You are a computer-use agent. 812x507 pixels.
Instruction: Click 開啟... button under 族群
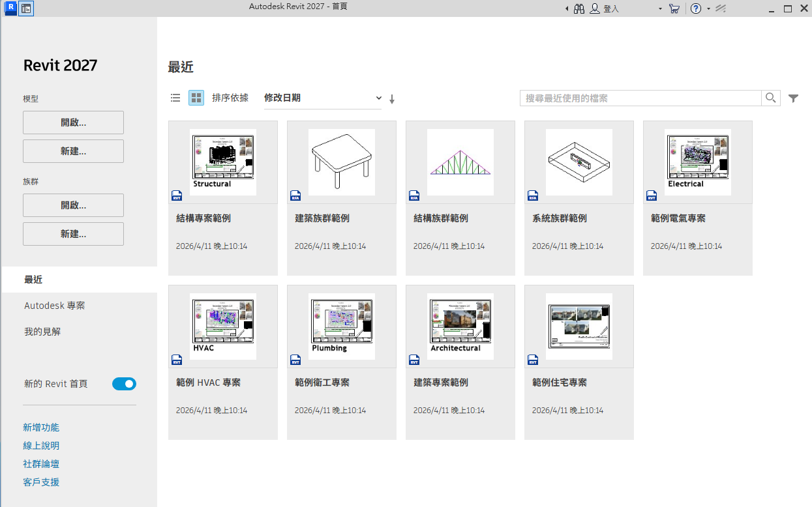[x=73, y=205]
